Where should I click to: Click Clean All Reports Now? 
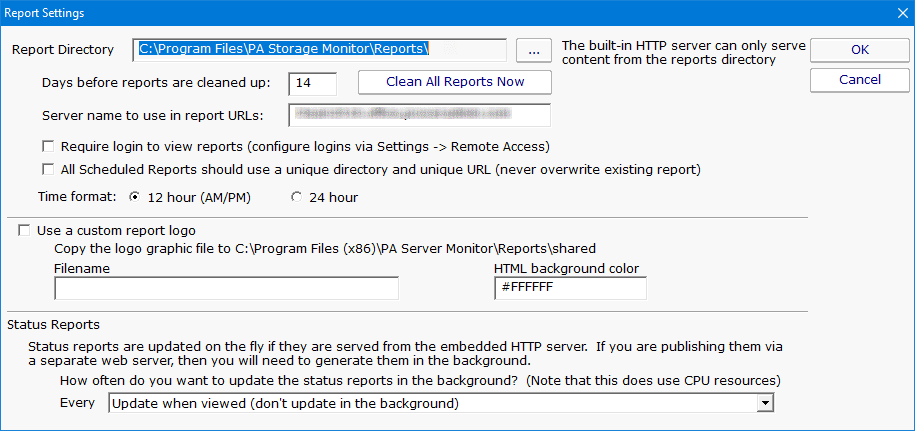(x=454, y=82)
